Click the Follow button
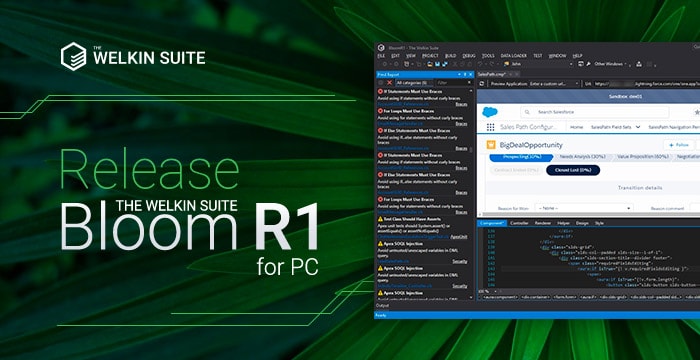The width and height of the screenshot is (700, 360). [679, 145]
